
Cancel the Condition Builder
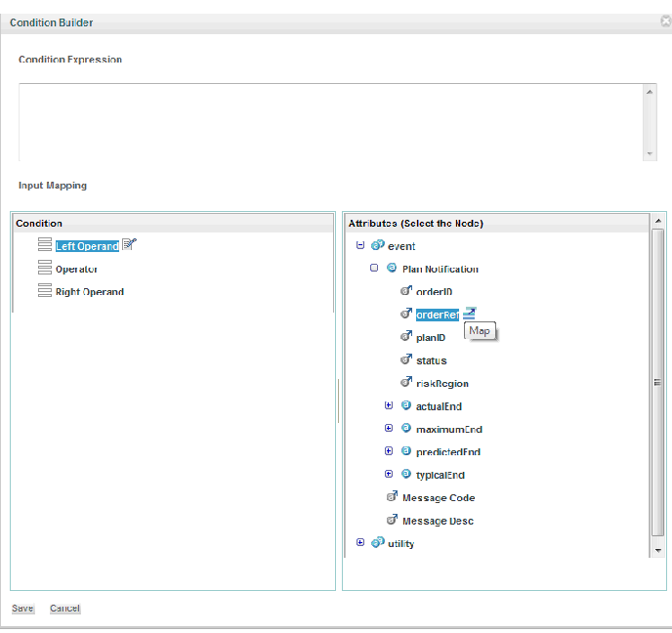pyautogui.click(x=64, y=609)
